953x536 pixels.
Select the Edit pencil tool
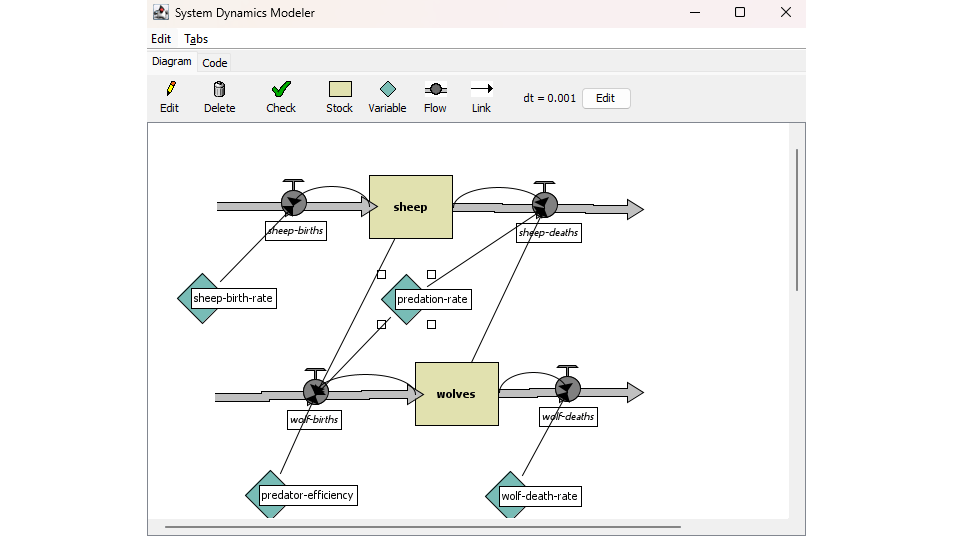tap(170, 97)
